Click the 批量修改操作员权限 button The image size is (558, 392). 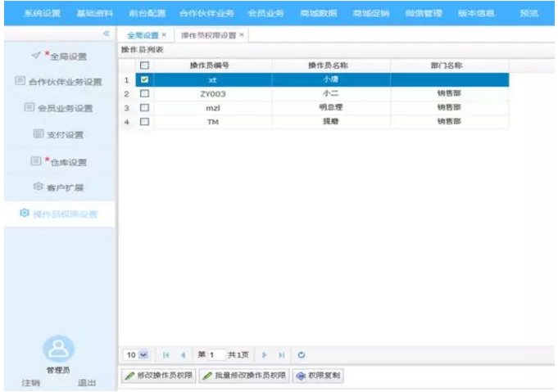[244, 376]
